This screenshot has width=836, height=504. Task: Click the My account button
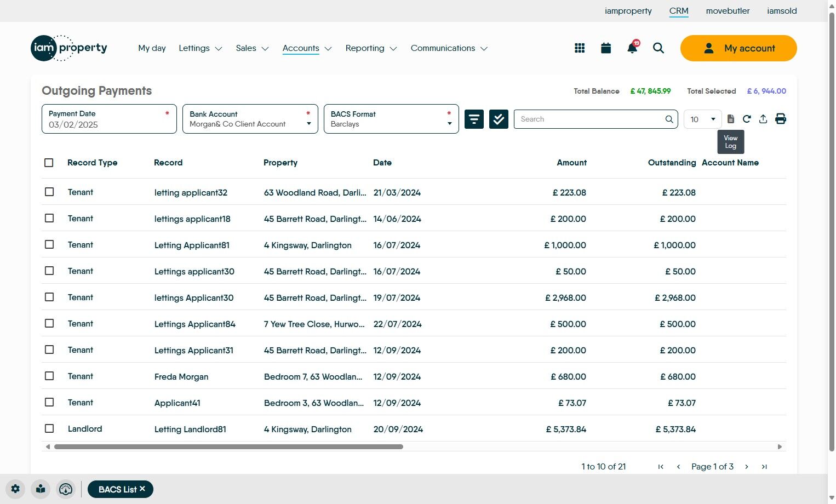(x=738, y=48)
